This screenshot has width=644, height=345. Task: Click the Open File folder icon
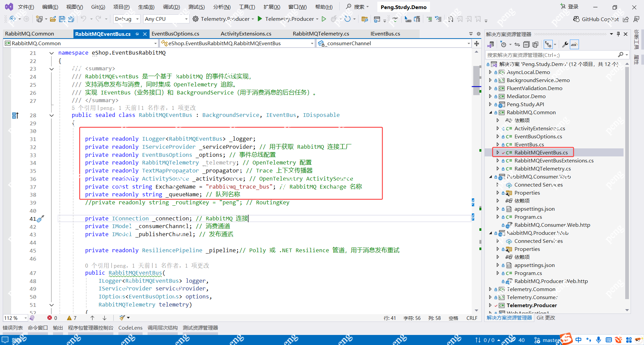53,19
